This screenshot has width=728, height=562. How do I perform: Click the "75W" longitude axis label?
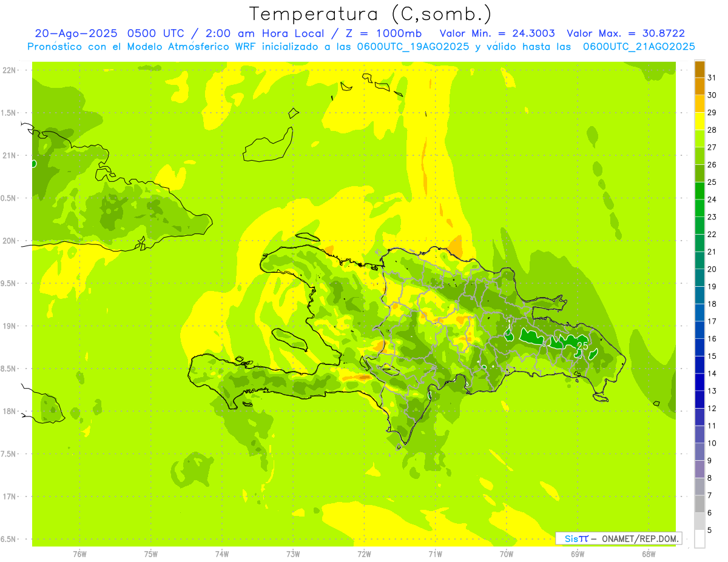pos(151,554)
